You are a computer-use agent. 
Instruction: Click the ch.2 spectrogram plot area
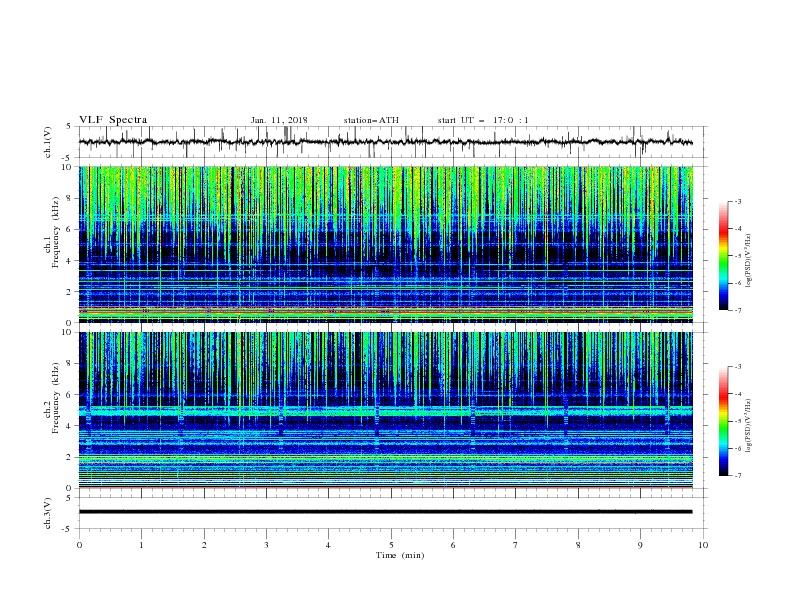[386, 410]
